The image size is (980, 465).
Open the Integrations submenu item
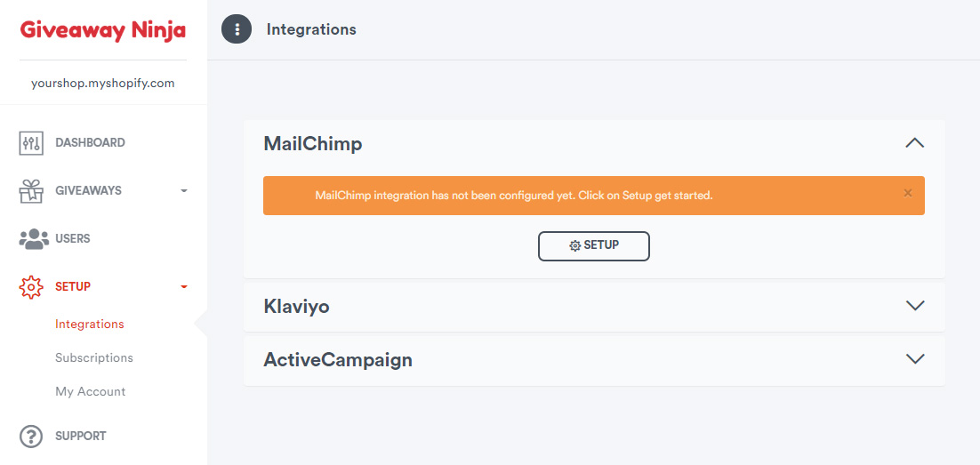(x=90, y=325)
